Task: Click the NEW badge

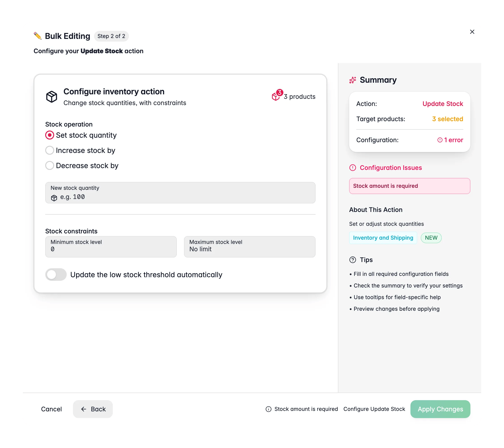Action: click(x=431, y=238)
